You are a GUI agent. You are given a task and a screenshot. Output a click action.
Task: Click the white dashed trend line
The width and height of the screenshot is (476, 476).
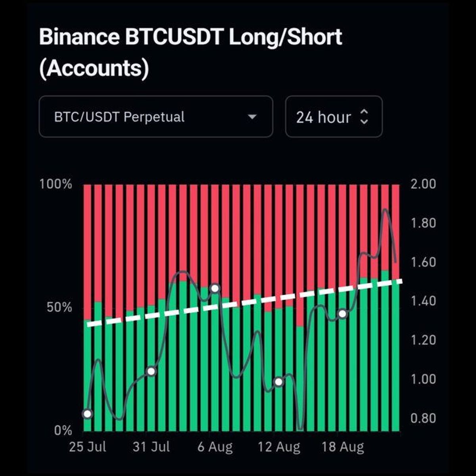tap(245, 303)
